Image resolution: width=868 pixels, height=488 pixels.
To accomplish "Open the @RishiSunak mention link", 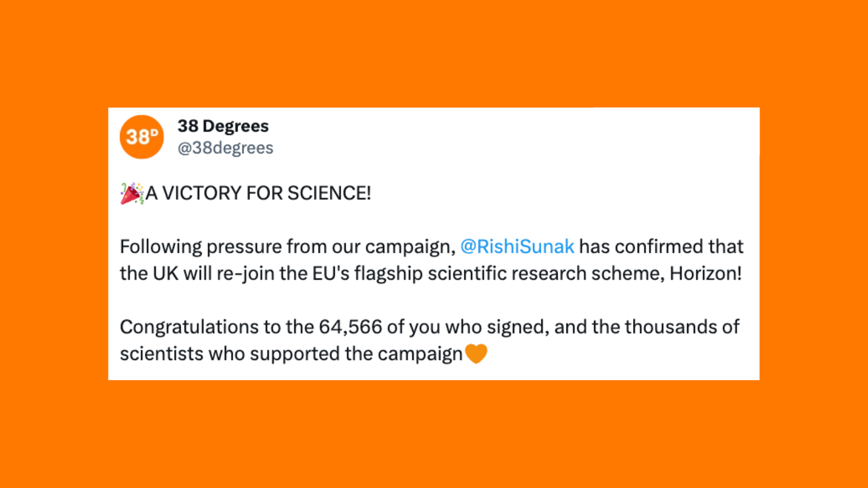I will [x=517, y=246].
